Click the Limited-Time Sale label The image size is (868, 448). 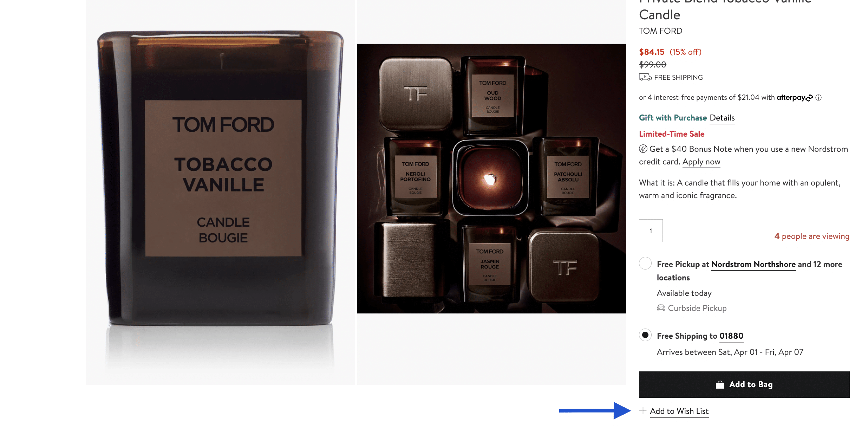coord(672,134)
